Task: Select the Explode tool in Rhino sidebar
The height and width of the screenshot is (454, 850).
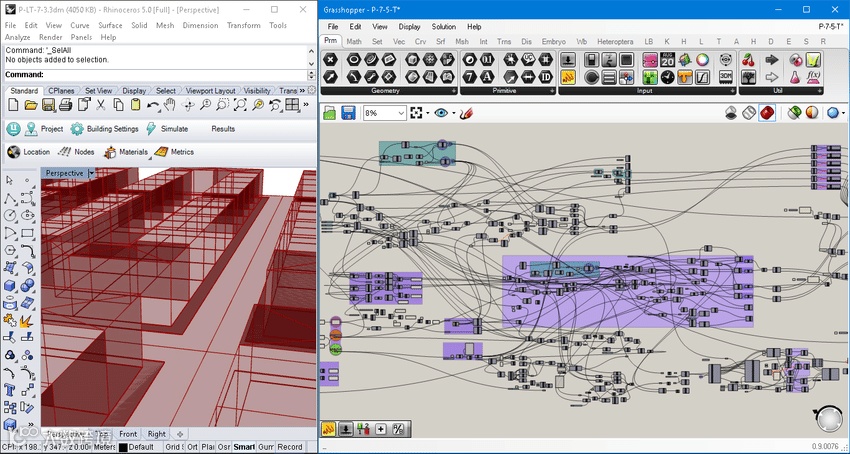Action: pos(27,322)
